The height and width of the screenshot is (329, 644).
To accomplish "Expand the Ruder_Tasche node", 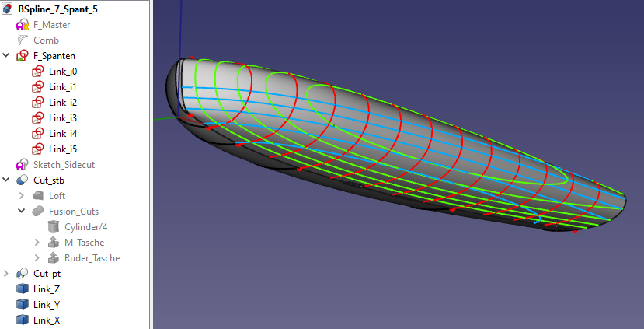I will [37, 258].
